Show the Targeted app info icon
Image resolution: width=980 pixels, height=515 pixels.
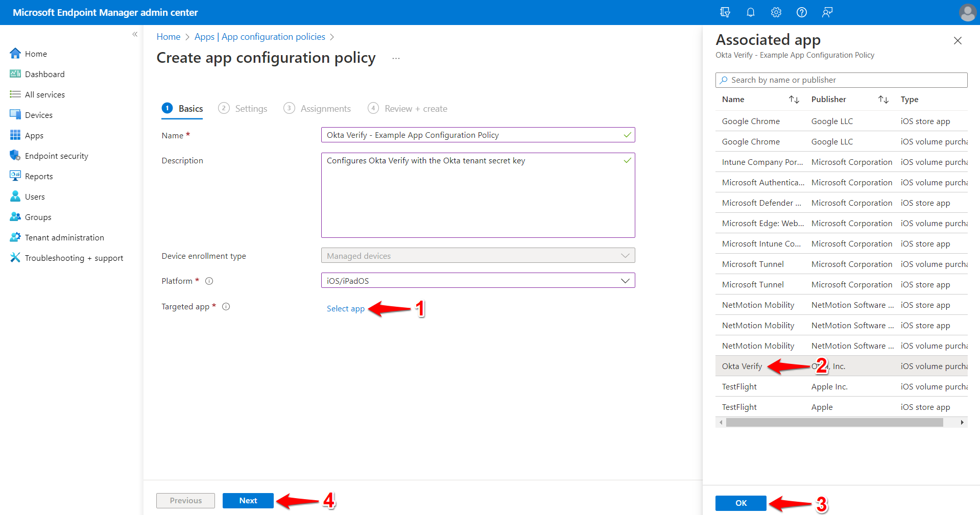[x=226, y=306]
